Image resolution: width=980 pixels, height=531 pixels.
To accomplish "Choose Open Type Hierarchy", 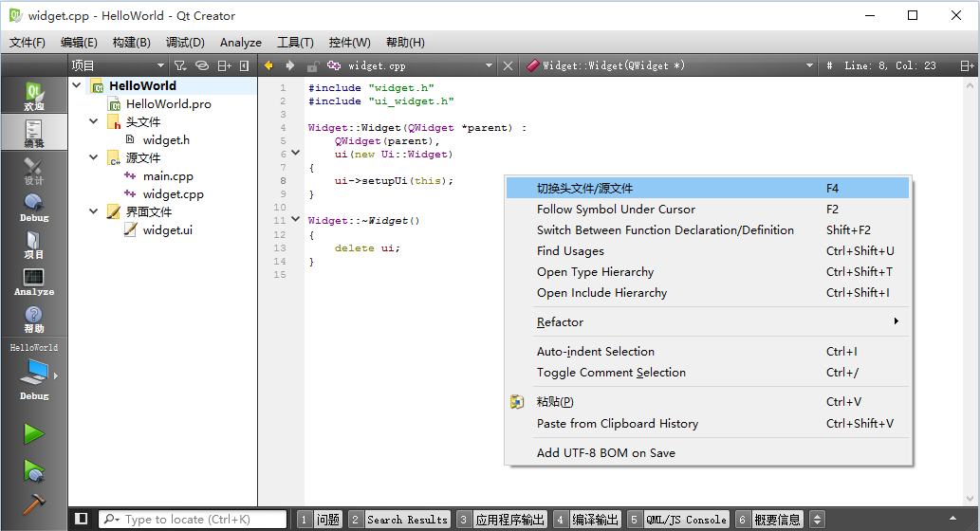I will click(x=708, y=272).
